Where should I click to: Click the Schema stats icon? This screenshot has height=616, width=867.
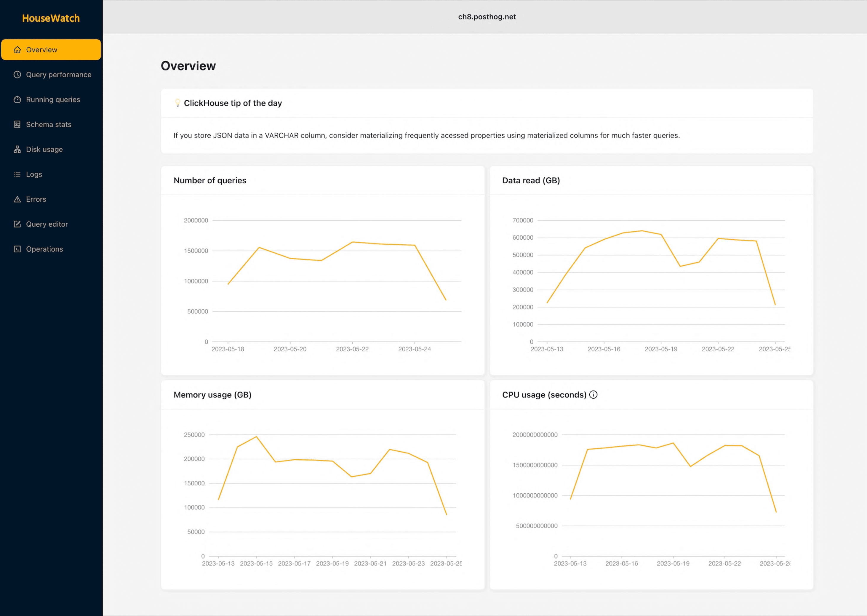click(x=17, y=124)
